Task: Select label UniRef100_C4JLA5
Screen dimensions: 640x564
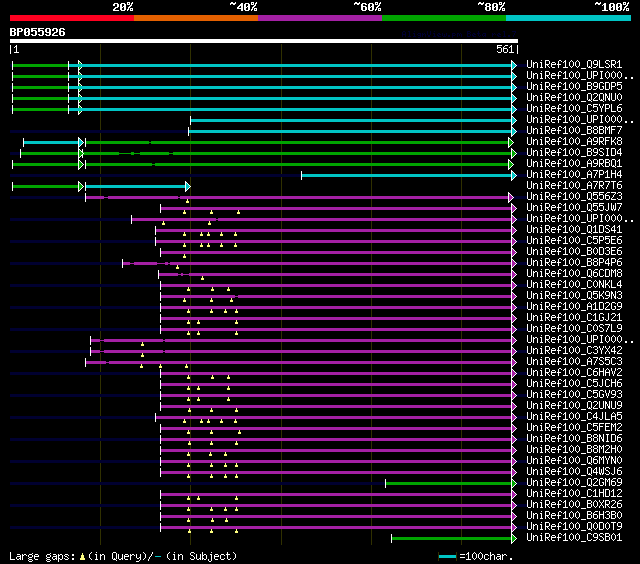Action: coord(574,417)
